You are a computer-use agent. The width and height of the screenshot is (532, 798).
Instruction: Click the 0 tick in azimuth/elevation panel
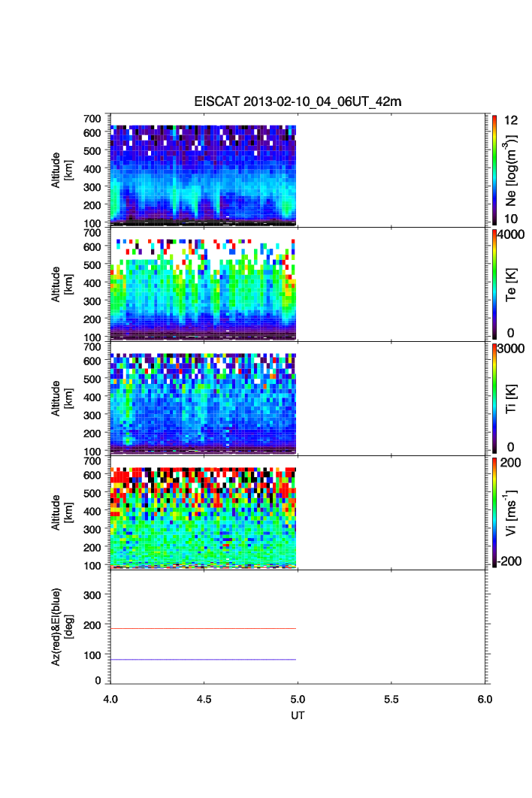pos(98,680)
